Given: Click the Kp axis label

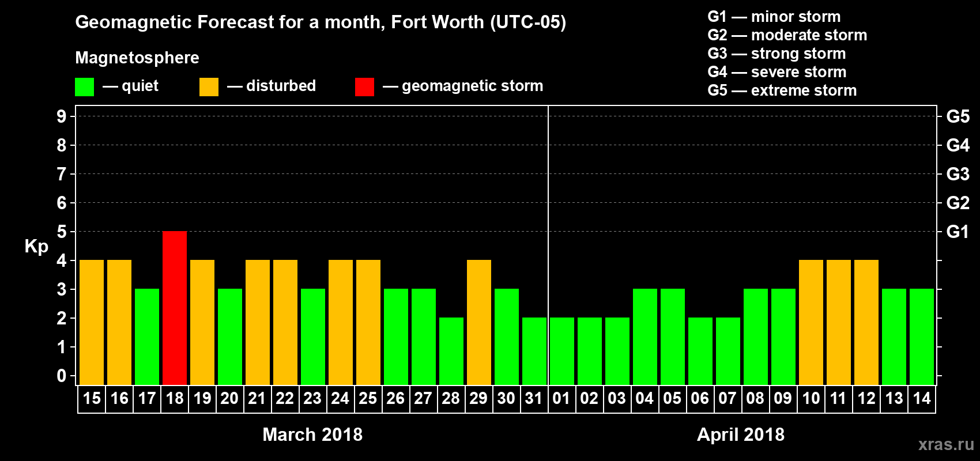Looking at the screenshot, I should click(x=36, y=247).
